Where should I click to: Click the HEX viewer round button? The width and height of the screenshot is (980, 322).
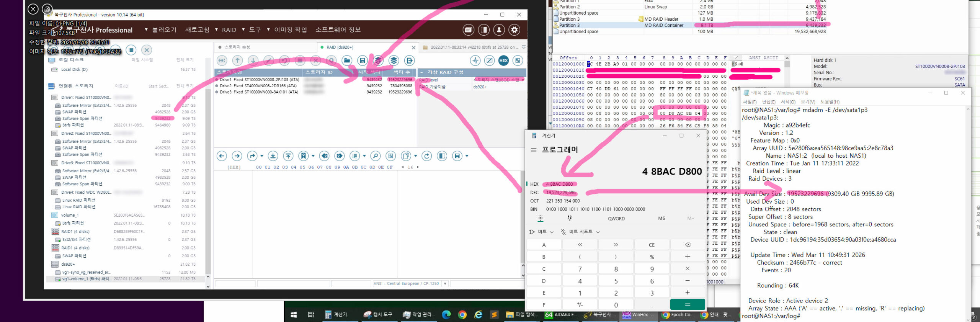pyautogui.click(x=503, y=60)
